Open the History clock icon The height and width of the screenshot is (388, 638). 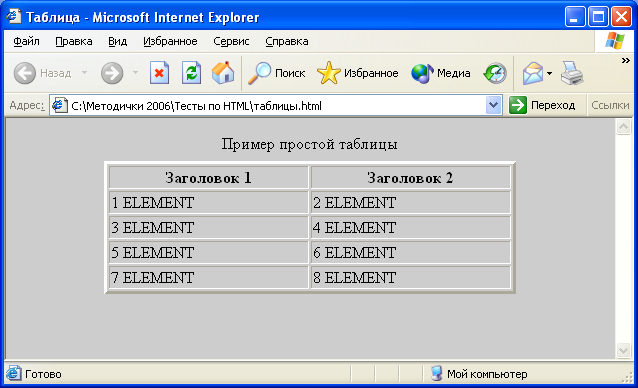pos(495,73)
